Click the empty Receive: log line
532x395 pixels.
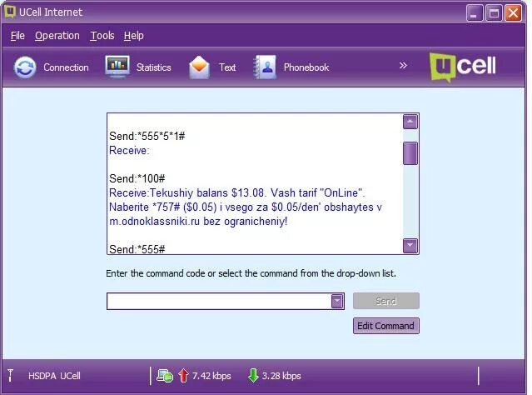[x=129, y=151]
